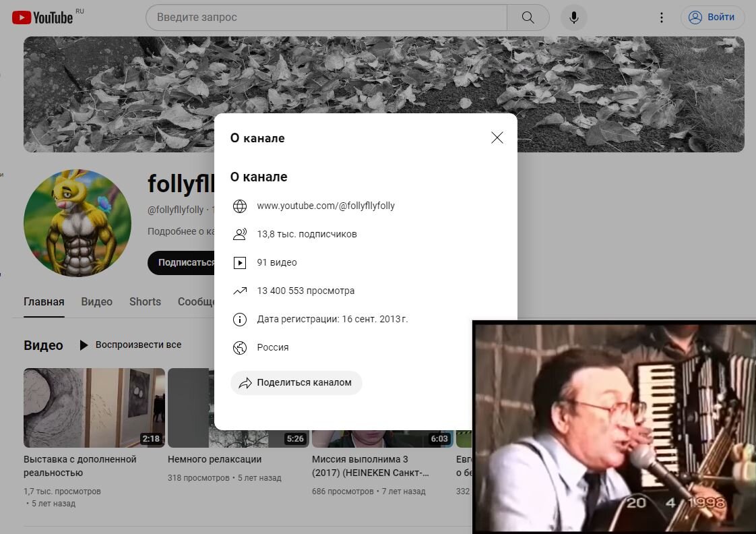Click the Немного релаксации video title
The image size is (756, 534).
coord(214,459)
